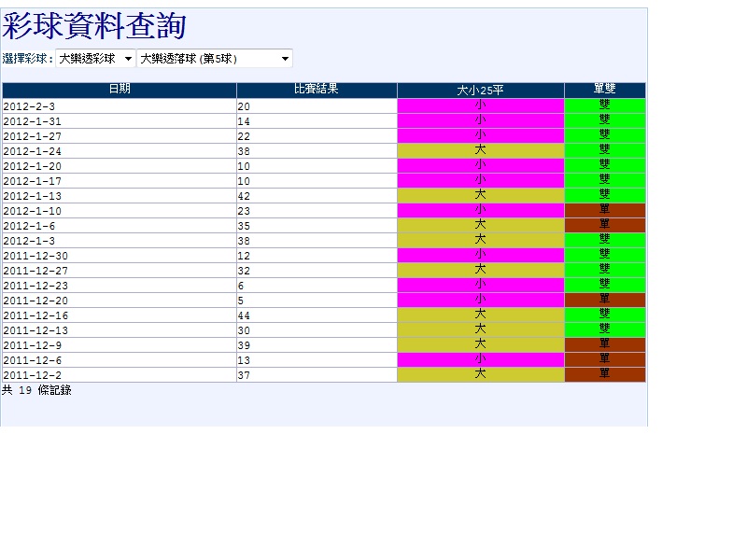747x560 pixels.
Task: Click the magenta 小 cell for 2012-2-3
Action: tap(481, 106)
